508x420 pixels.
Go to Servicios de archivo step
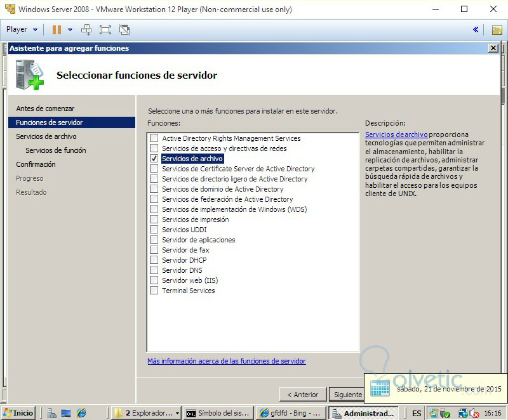coord(46,136)
